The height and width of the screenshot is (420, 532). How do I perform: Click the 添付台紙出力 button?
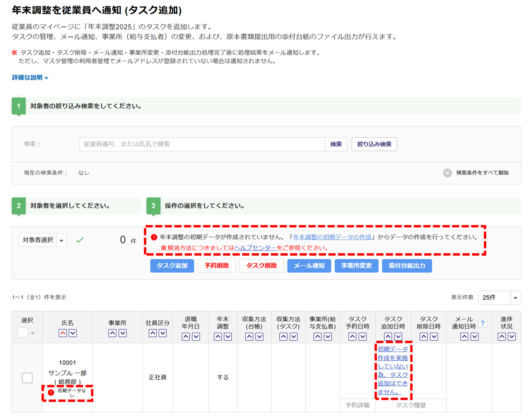[x=406, y=266]
